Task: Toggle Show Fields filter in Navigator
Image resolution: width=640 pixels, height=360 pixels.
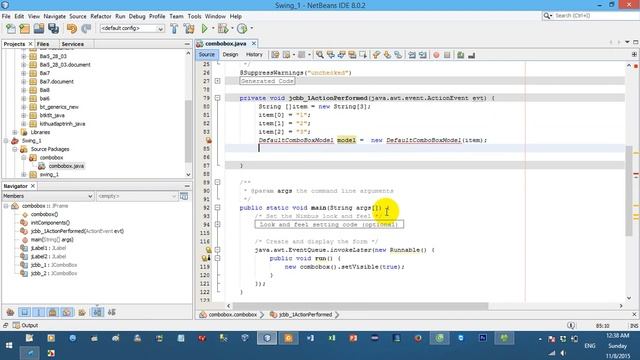Action: (x=24, y=312)
